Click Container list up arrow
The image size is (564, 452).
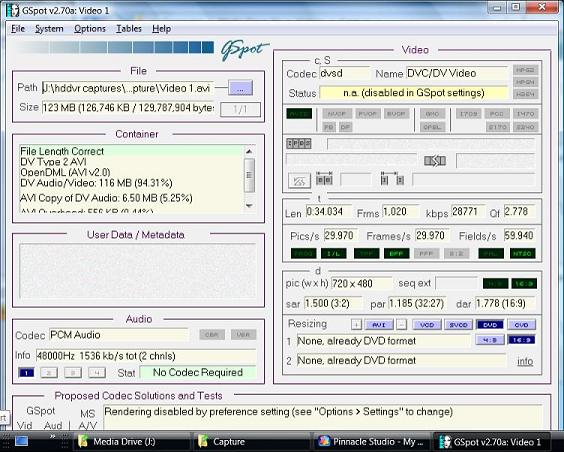pos(249,151)
